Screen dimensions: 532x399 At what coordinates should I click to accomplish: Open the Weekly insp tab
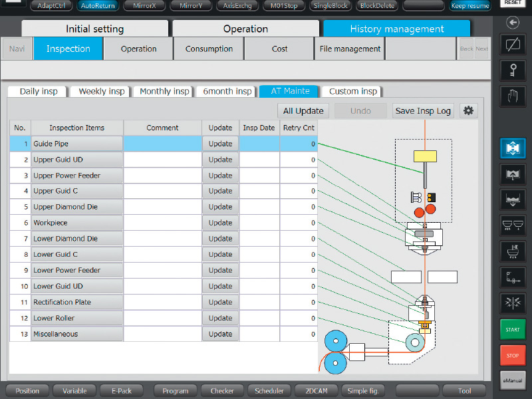pos(101,92)
